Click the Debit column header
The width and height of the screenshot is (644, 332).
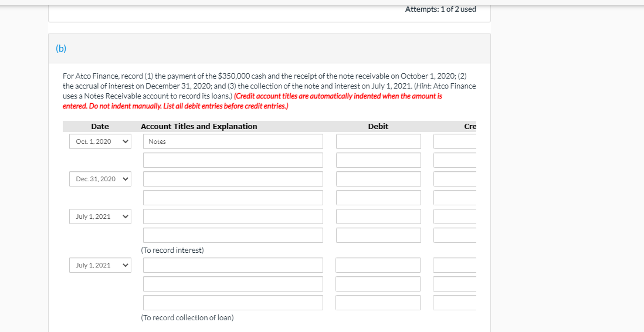point(378,127)
